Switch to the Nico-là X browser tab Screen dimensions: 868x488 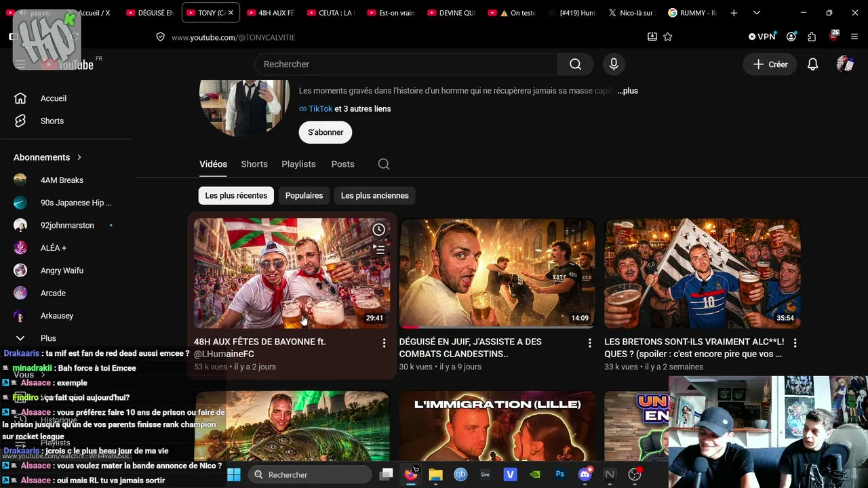pyautogui.click(x=632, y=13)
